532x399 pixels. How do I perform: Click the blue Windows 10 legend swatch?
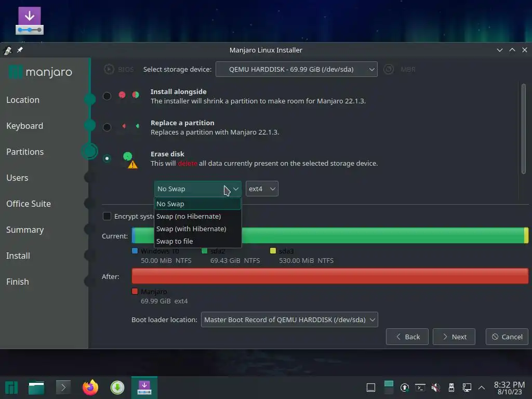coord(135,251)
